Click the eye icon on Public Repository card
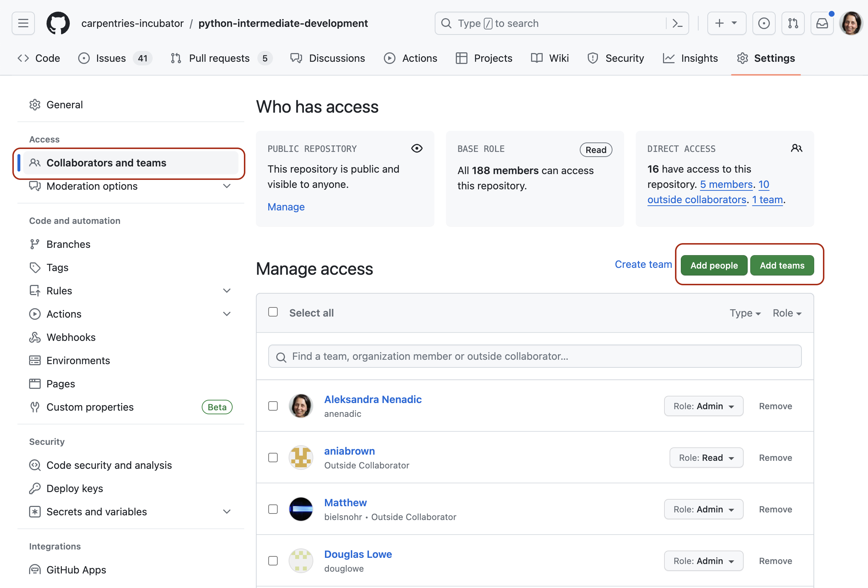Screen dimensions: 868x588 [417, 148]
